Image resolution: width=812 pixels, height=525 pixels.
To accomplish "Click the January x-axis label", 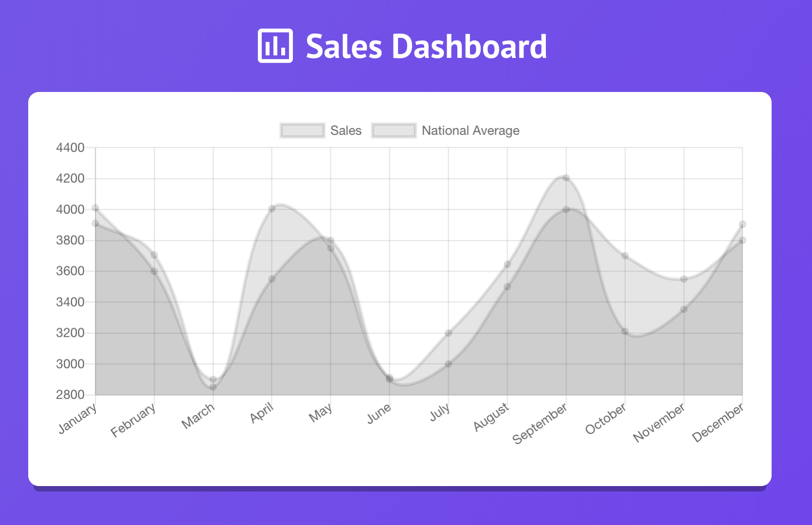I will tap(78, 418).
